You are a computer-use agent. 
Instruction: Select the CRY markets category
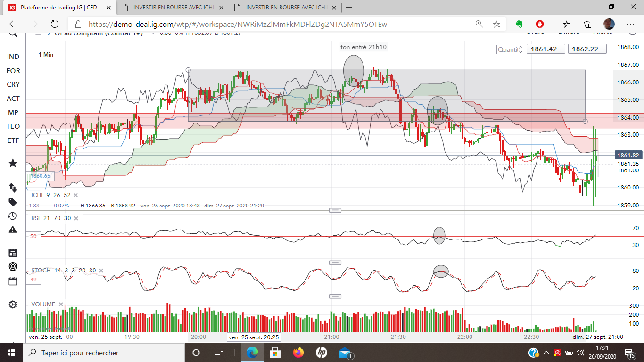[13, 84]
